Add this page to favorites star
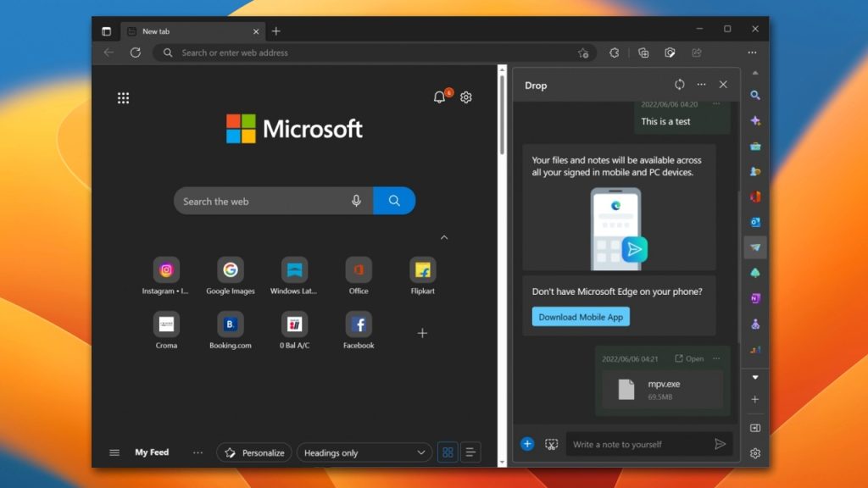The width and height of the screenshot is (868, 488). (583, 53)
